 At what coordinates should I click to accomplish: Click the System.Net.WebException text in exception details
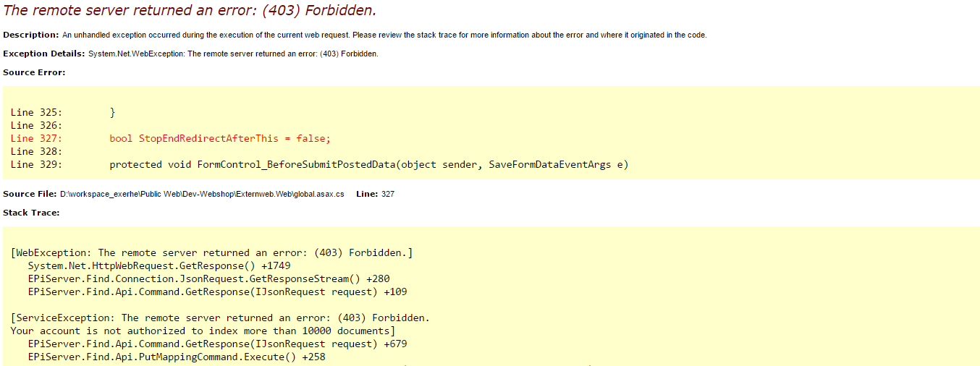pos(136,54)
